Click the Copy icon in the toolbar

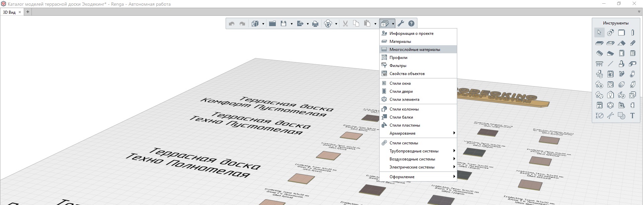pos(356,23)
